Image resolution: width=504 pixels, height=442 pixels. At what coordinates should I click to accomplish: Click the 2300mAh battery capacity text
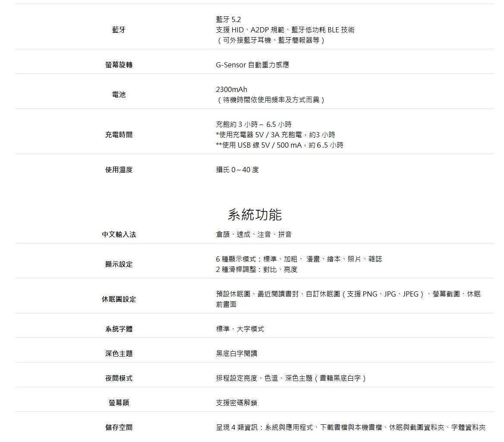[231, 89]
